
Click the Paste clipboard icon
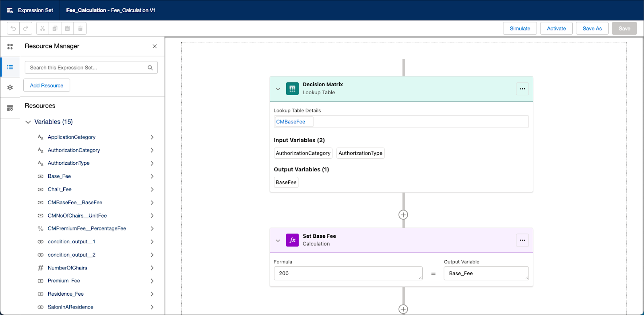click(68, 29)
